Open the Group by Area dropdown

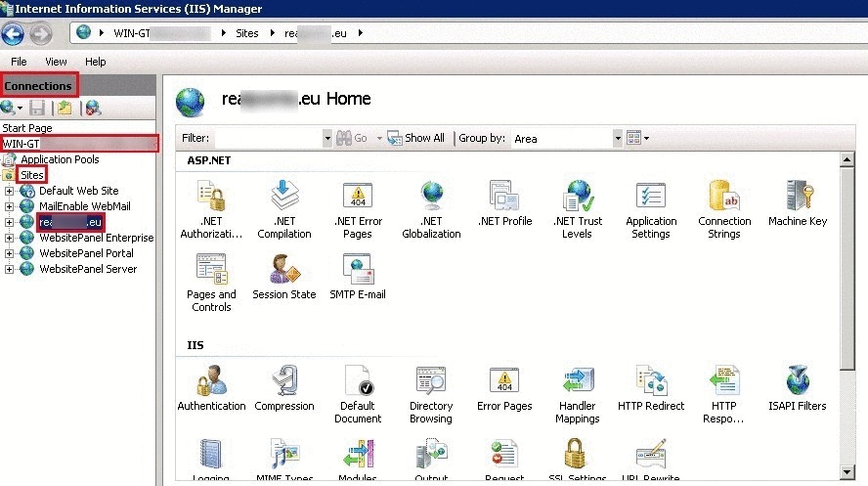(x=617, y=139)
